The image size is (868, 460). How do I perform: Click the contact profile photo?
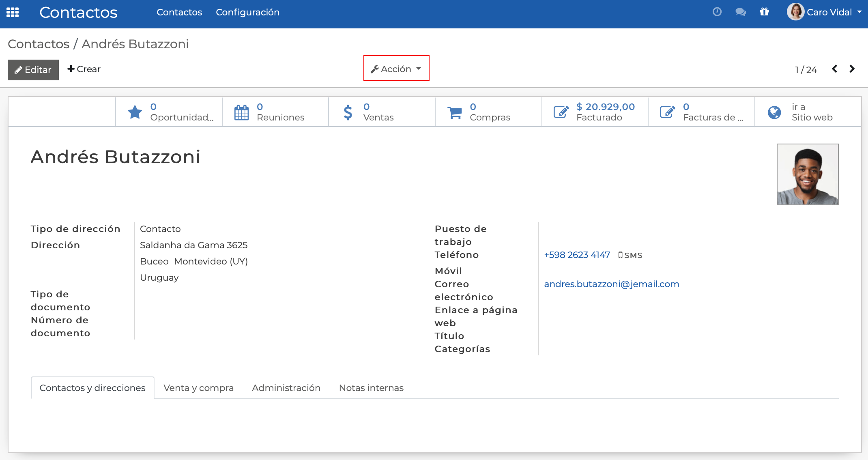(807, 174)
